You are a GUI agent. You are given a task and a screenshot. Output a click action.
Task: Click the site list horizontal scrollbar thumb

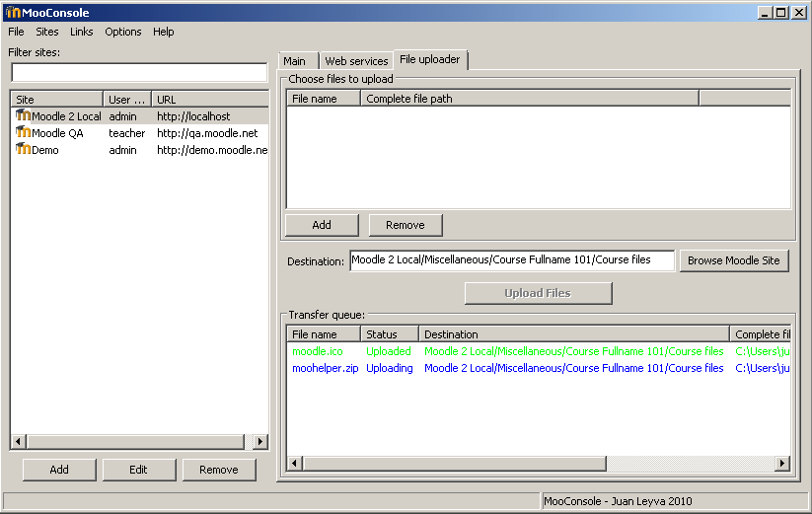[x=136, y=442]
